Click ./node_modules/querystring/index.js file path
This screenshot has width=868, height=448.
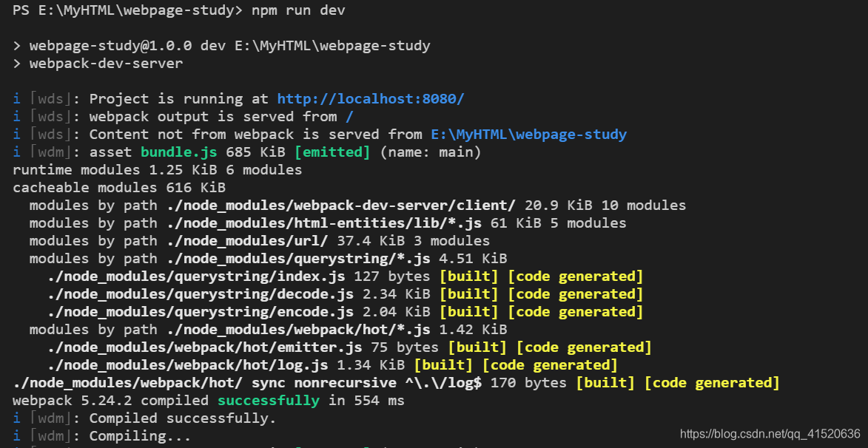coord(196,276)
